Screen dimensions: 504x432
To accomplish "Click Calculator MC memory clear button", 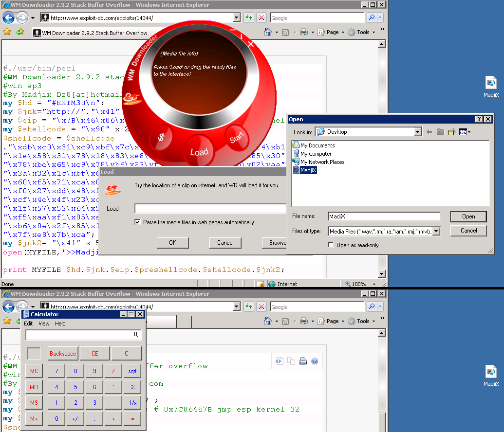I will 34,371.
